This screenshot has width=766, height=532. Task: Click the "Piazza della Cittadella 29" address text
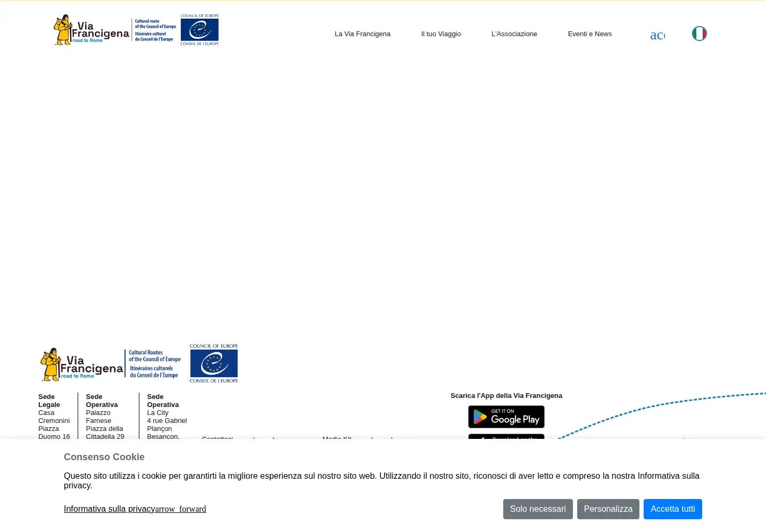105,433
